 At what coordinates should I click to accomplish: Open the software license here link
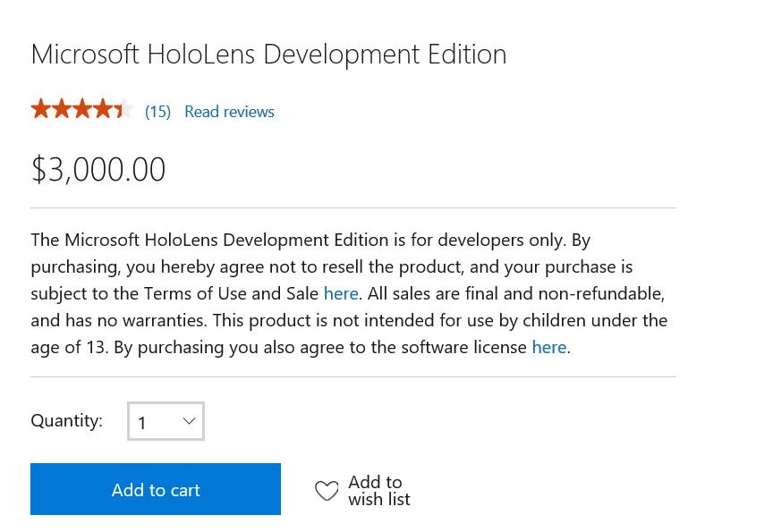549,346
